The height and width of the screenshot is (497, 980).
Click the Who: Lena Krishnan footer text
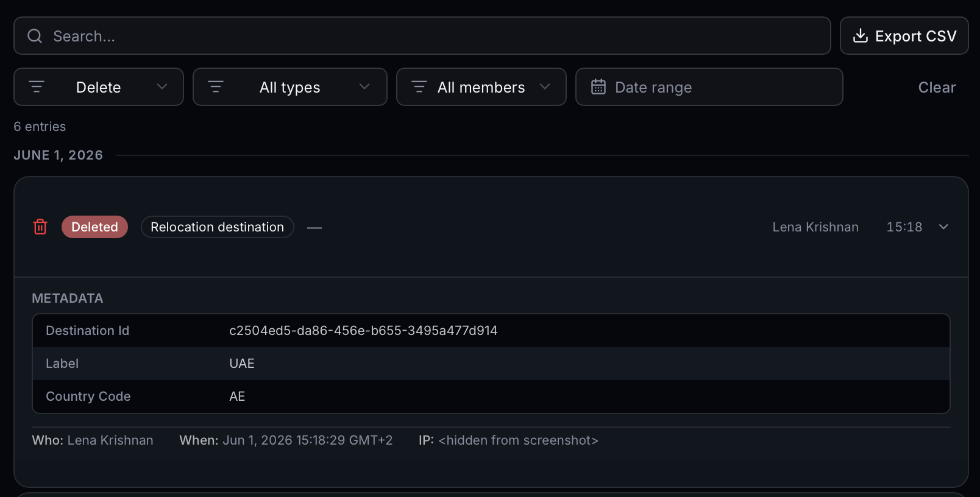(x=93, y=440)
